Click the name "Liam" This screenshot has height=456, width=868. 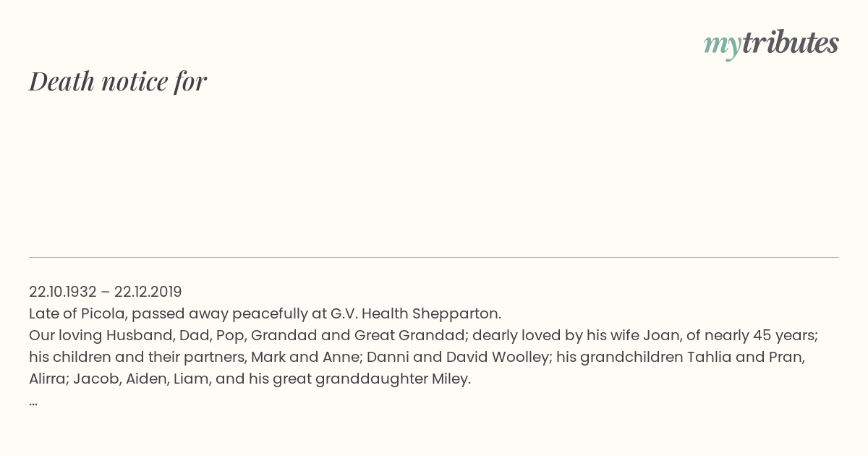pyautogui.click(x=190, y=379)
